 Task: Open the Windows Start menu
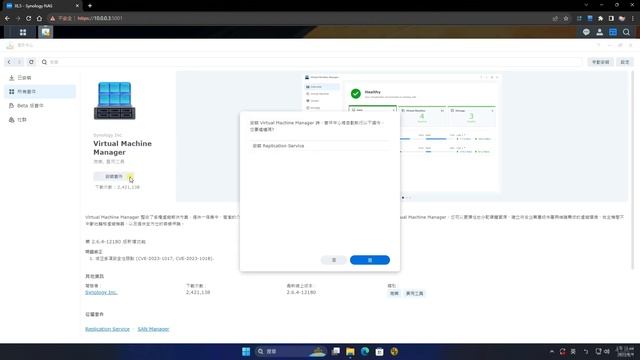pos(246,351)
